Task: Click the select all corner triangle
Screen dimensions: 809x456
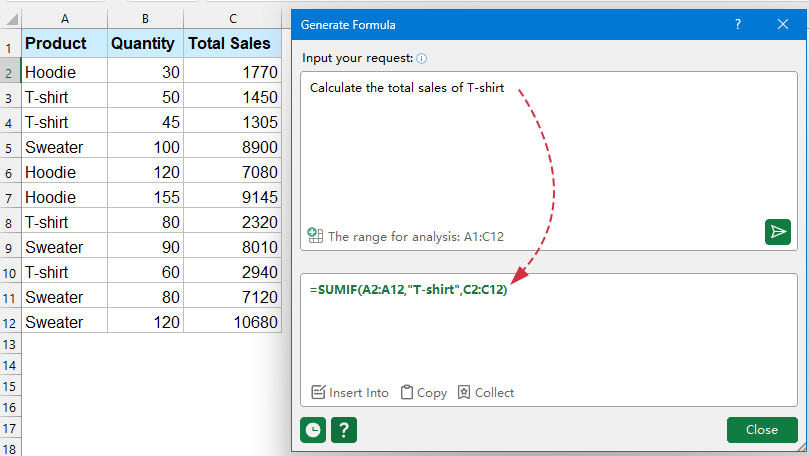Action: point(10,19)
